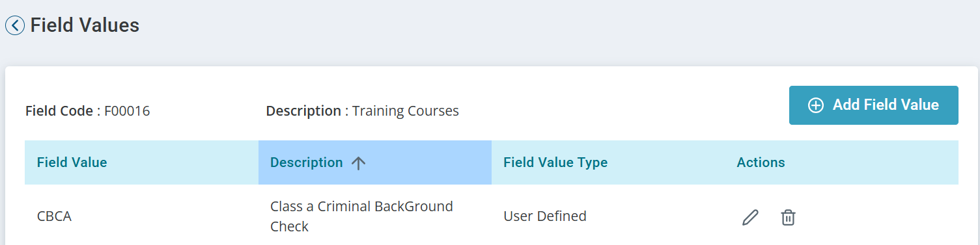The height and width of the screenshot is (245, 980).
Task: Delete the CBCA row using the trash icon
Action: 788,217
